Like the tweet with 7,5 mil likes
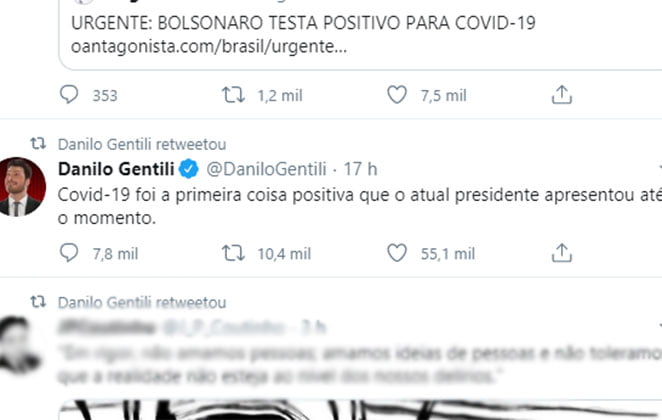 [x=397, y=95]
